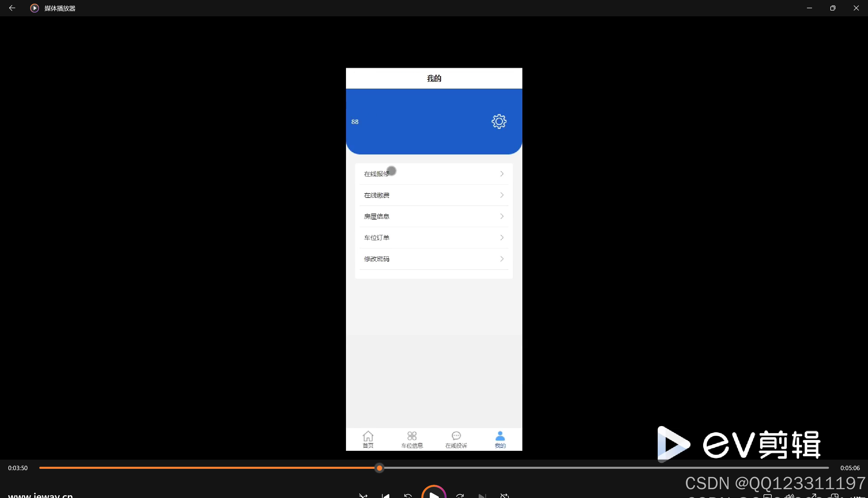Open 车位信息 parking info tab
This screenshot has width=868, height=498.
412,439
